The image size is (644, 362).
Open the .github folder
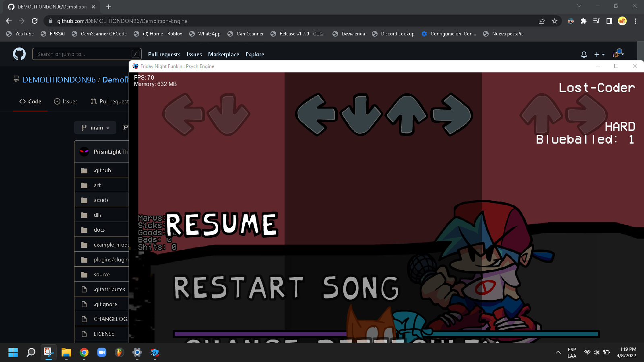pyautogui.click(x=102, y=170)
